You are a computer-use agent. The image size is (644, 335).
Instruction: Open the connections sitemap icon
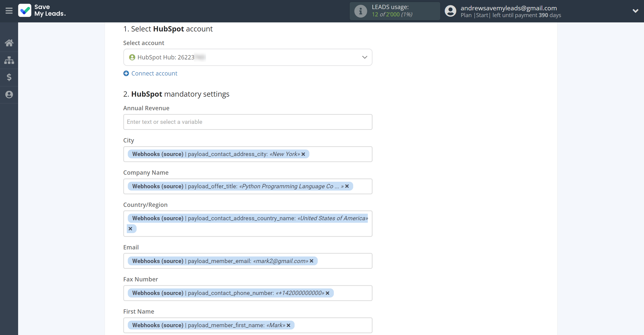click(9, 60)
